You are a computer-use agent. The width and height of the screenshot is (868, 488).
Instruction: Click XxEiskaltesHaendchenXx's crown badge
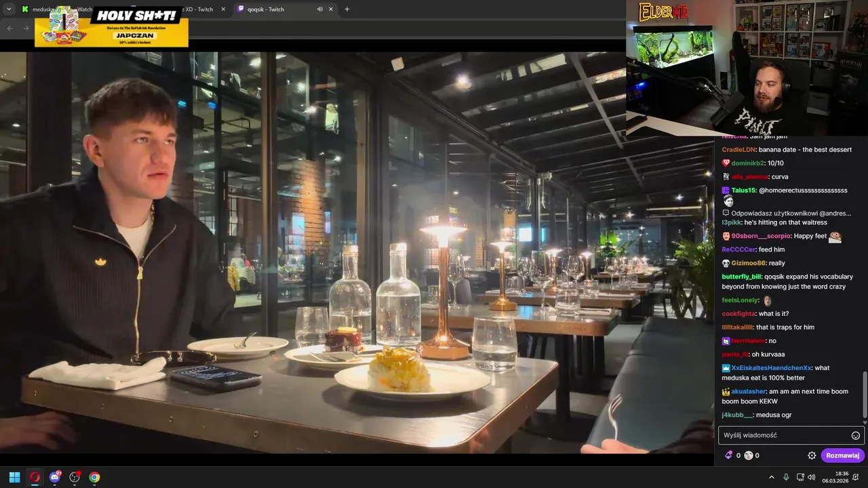(726, 368)
